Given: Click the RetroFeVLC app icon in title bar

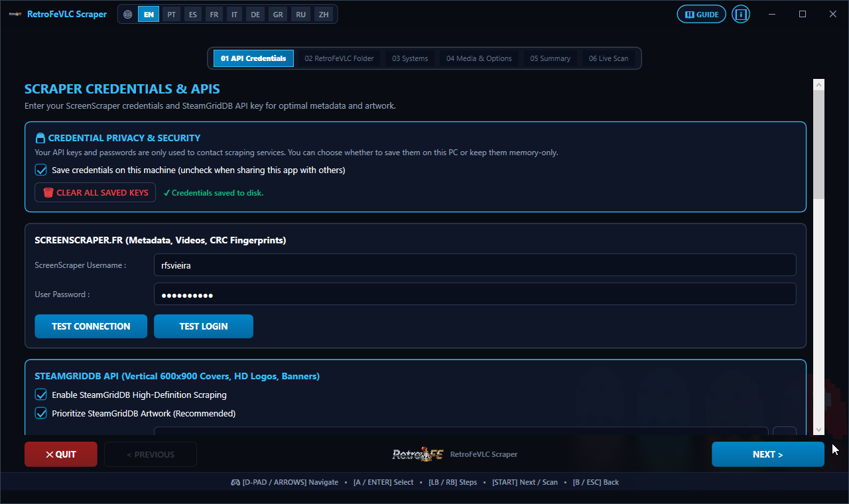Looking at the screenshot, I should (15, 14).
